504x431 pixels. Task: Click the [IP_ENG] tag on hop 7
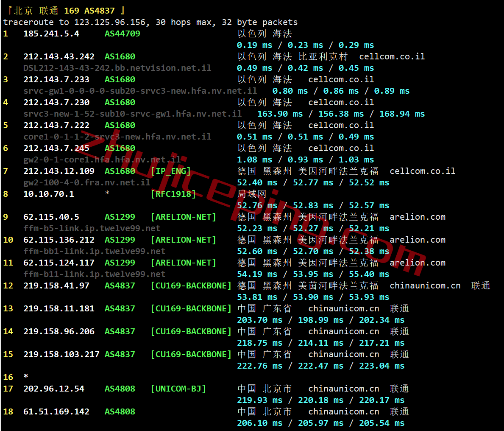[x=170, y=171]
